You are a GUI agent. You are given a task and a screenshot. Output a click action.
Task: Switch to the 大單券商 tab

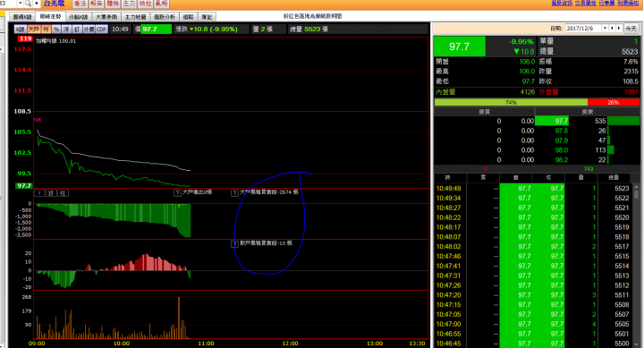coord(106,17)
